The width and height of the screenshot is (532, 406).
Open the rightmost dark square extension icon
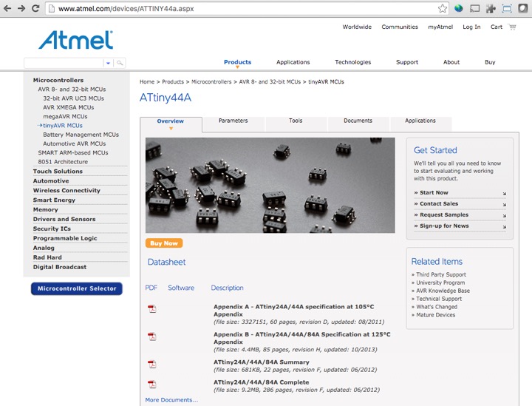tap(523, 8)
